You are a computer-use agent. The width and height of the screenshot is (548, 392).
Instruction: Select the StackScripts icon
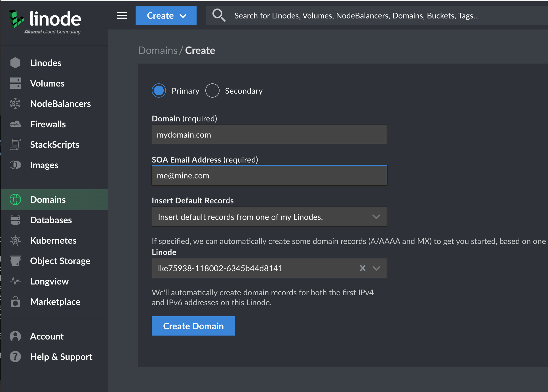(15, 144)
